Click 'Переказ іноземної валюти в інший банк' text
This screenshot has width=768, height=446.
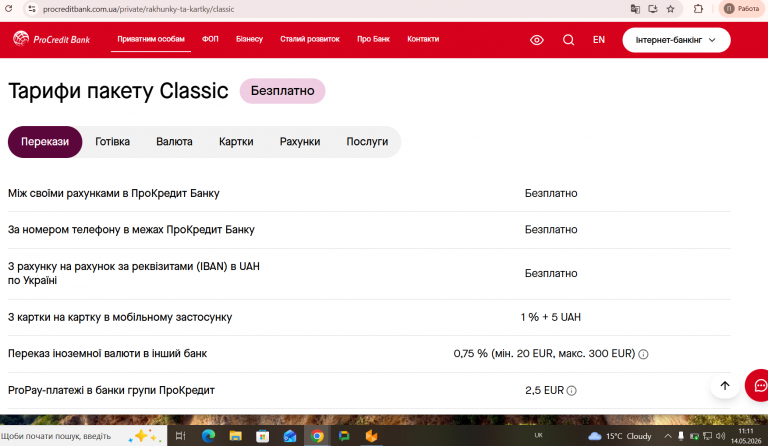click(x=107, y=353)
